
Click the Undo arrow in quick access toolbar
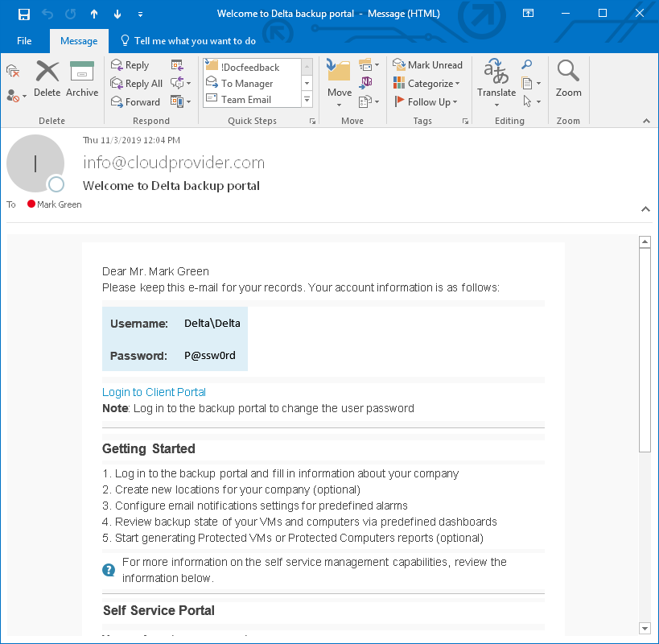[47, 14]
